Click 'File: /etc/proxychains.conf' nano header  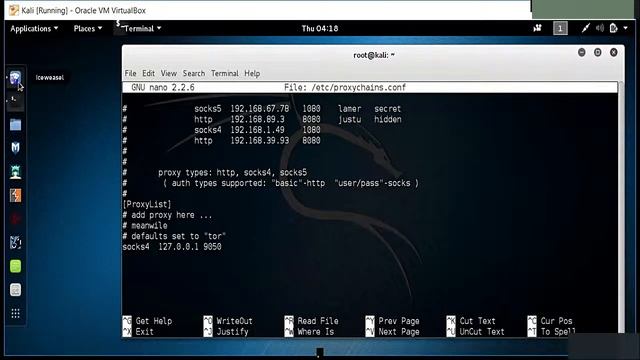[x=345, y=87]
